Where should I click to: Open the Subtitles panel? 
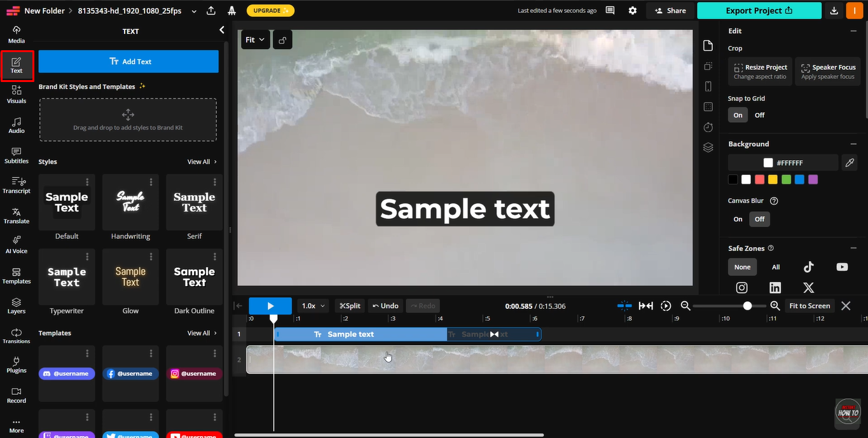pyautogui.click(x=16, y=154)
